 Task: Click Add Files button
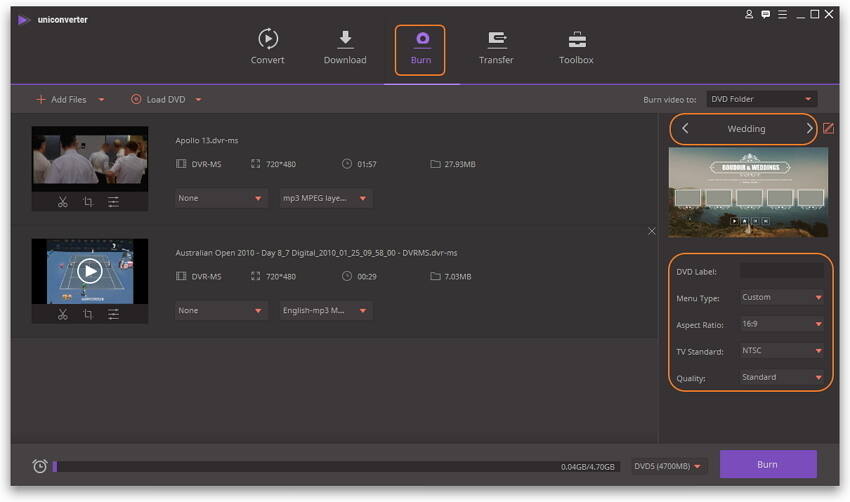[x=61, y=99]
